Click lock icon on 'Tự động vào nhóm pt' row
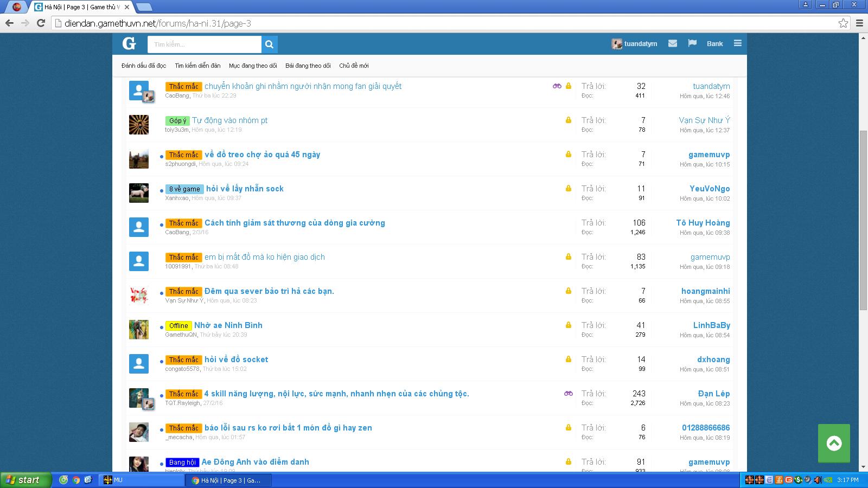Viewport: 868px width, 488px height. 569,120
